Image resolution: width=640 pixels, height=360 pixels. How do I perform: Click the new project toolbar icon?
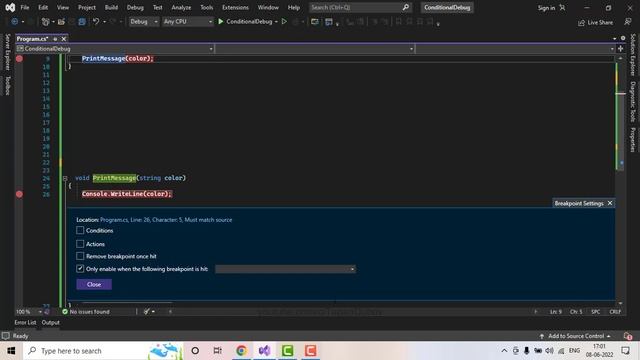[x=46, y=22]
